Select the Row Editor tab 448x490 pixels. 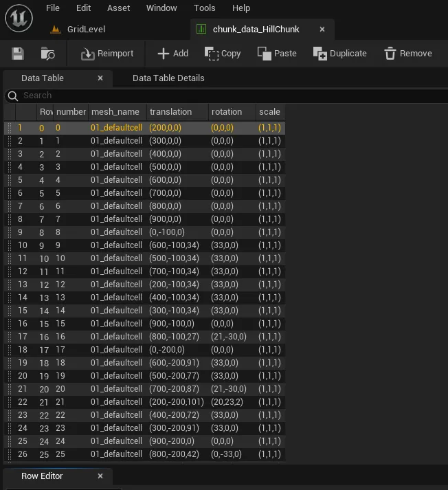pos(42,476)
